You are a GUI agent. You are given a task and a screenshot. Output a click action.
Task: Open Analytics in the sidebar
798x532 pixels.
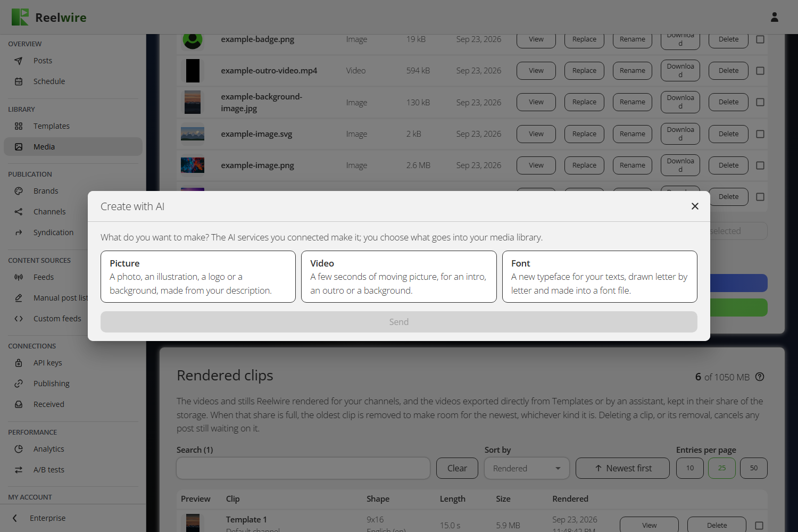click(73, 449)
